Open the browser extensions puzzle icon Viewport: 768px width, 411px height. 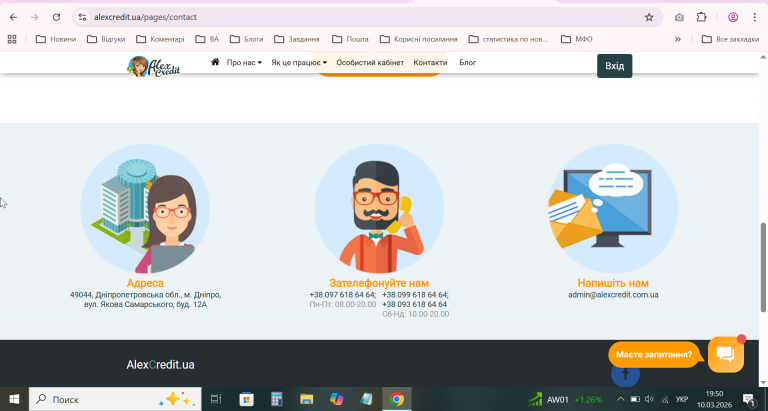pos(701,17)
